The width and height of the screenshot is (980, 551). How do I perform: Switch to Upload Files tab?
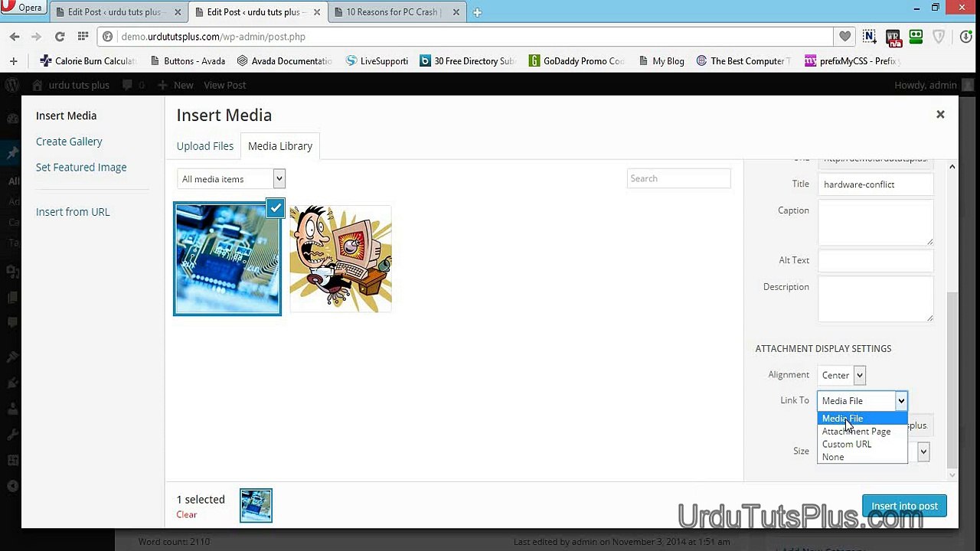pos(204,145)
